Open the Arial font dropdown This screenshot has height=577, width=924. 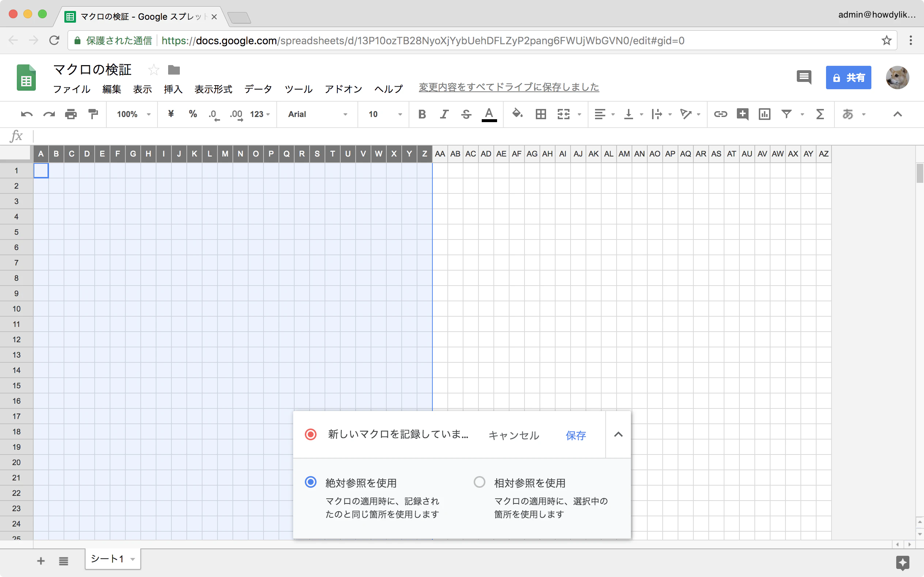click(317, 114)
